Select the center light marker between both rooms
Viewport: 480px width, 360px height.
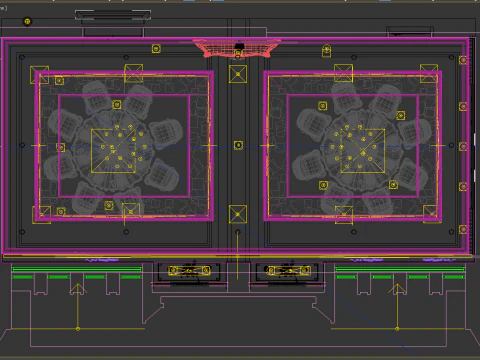pos(238,145)
